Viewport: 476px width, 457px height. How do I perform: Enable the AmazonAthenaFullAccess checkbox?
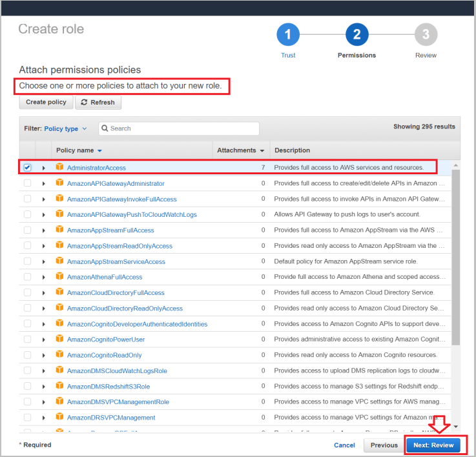click(27, 277)
